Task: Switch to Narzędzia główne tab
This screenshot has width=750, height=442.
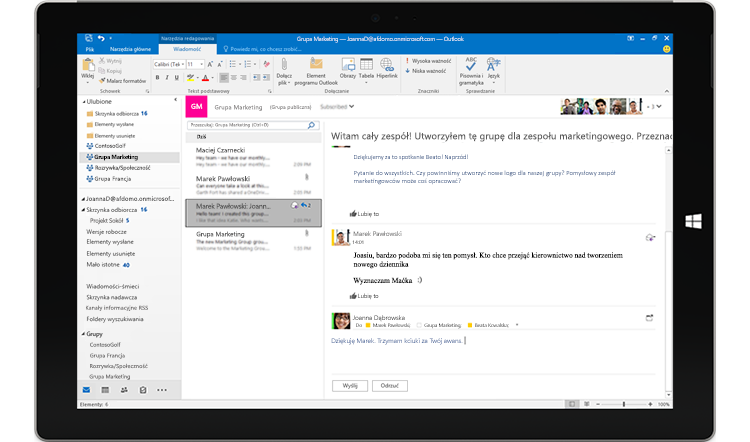Action: click(130, 49)
